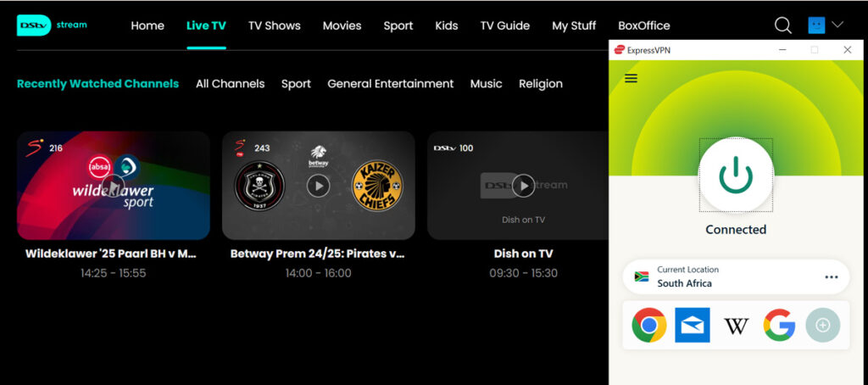
Task: Click the Betway logo on match card
Action: 319,157
